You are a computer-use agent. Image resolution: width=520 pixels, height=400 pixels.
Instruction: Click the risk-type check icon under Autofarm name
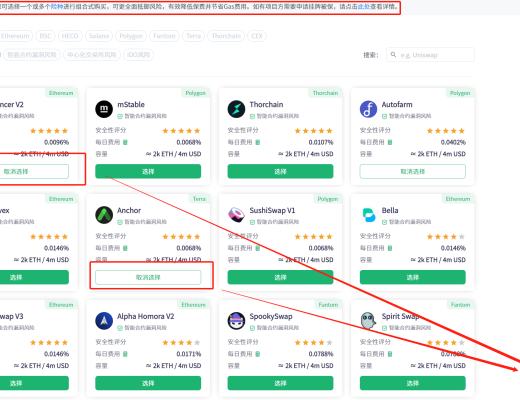pos(384,116)
